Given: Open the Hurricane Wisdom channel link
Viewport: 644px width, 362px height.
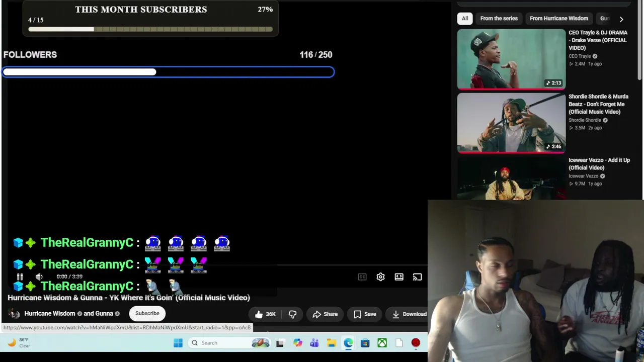Looking at the screenshot, I should coord(50,314).
